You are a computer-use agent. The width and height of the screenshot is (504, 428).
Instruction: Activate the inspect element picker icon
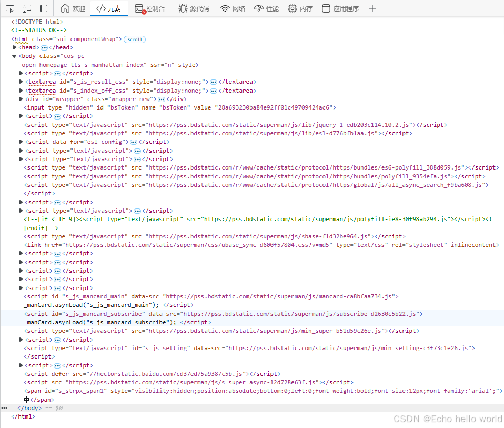click(10, 8)
